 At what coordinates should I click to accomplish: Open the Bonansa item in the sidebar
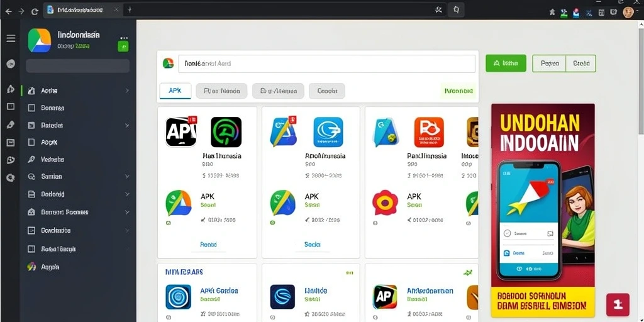pyautogui.click(x=53, y=108)
